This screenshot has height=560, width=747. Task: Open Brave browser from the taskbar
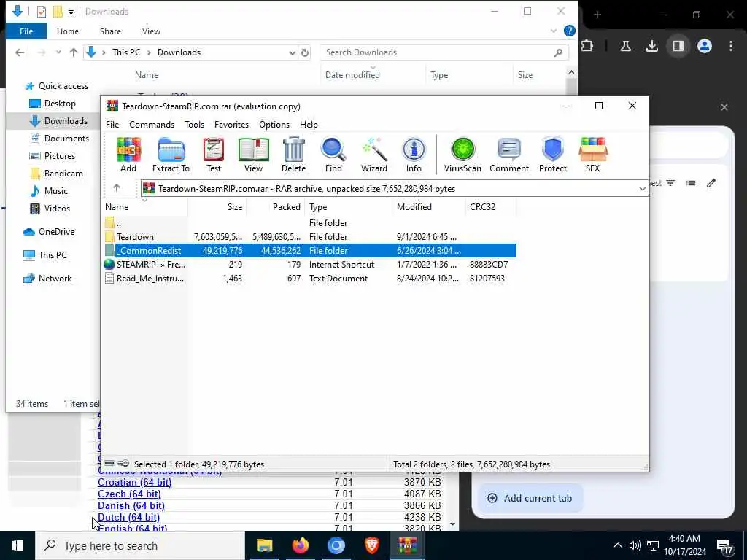[x=372, y=545]
